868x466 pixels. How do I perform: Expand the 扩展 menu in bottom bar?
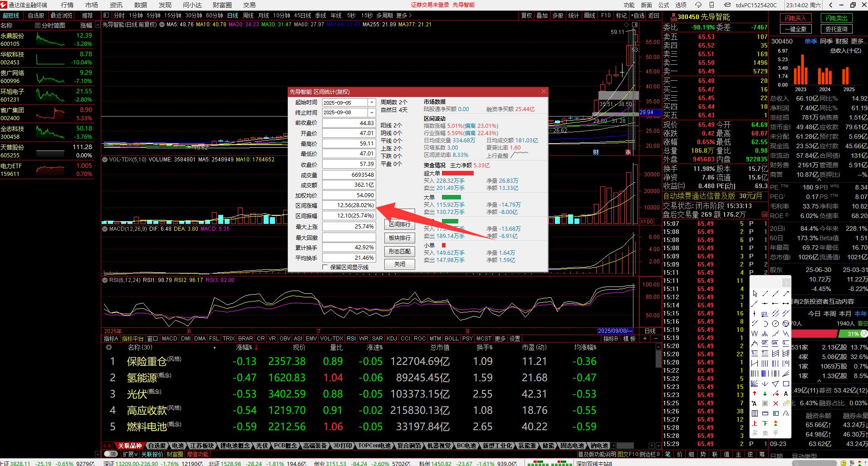pos(130,454)
